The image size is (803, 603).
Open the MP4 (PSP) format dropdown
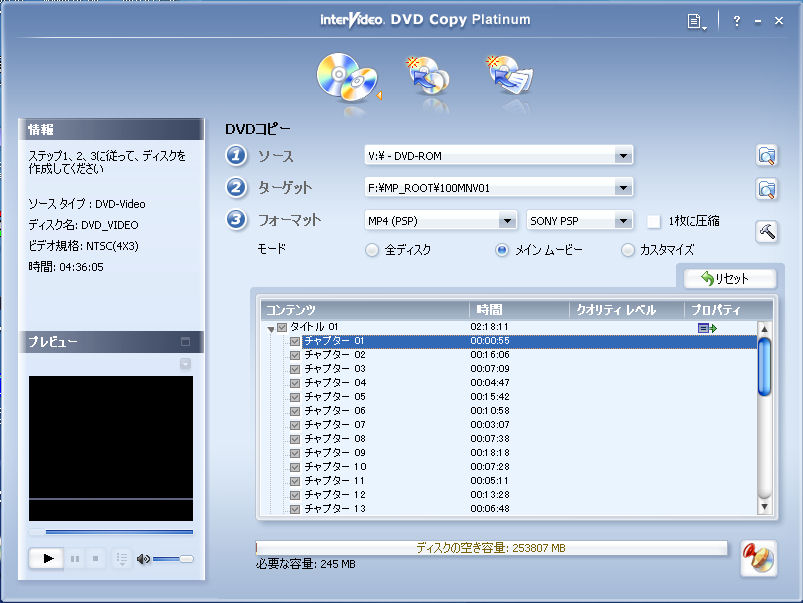pos(506,221)
